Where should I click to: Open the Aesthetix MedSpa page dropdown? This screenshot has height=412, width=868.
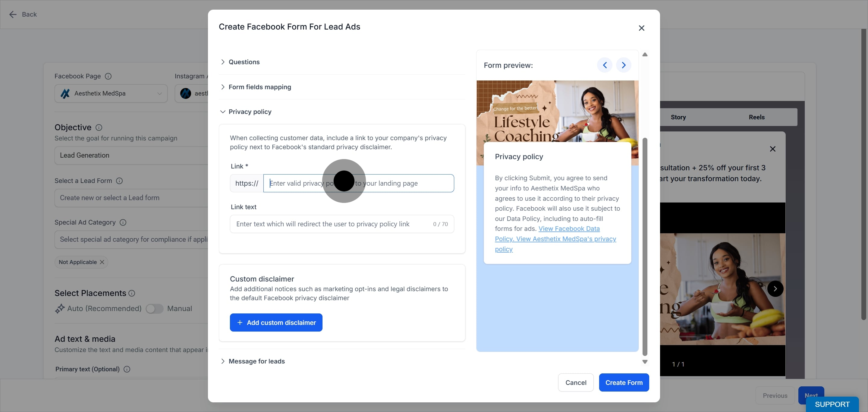111,93
